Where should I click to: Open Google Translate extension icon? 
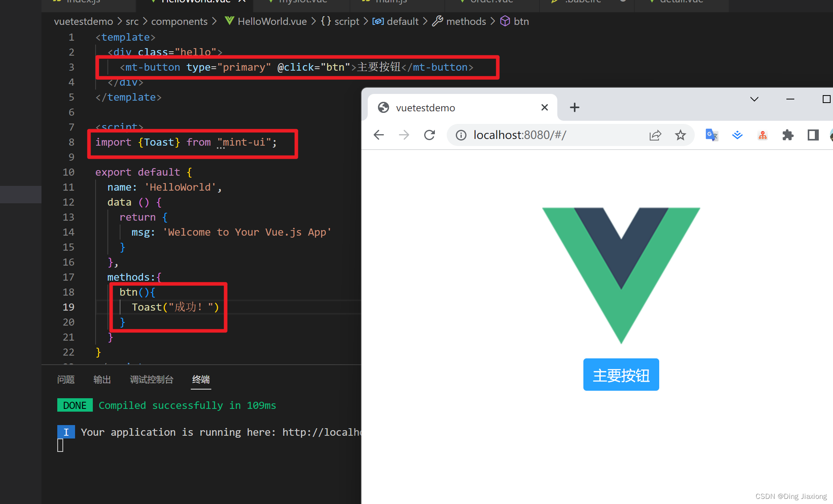711,135
